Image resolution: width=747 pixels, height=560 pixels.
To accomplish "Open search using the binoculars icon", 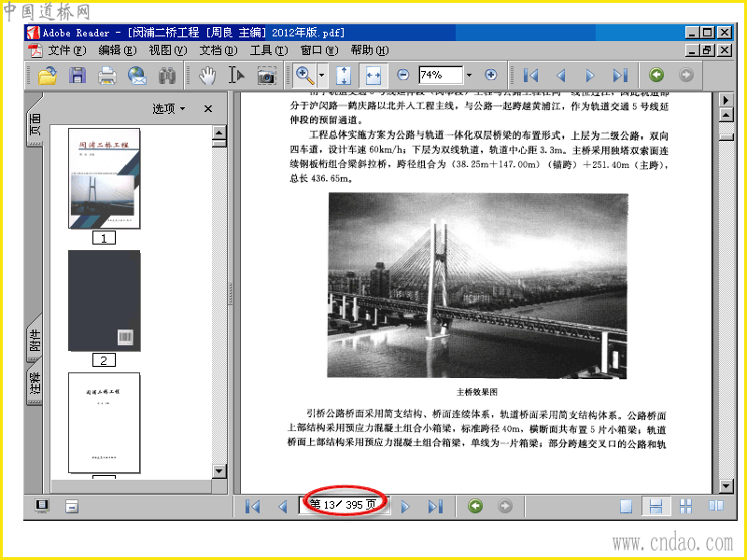I will pyautogui.click(x=167, y=76).
